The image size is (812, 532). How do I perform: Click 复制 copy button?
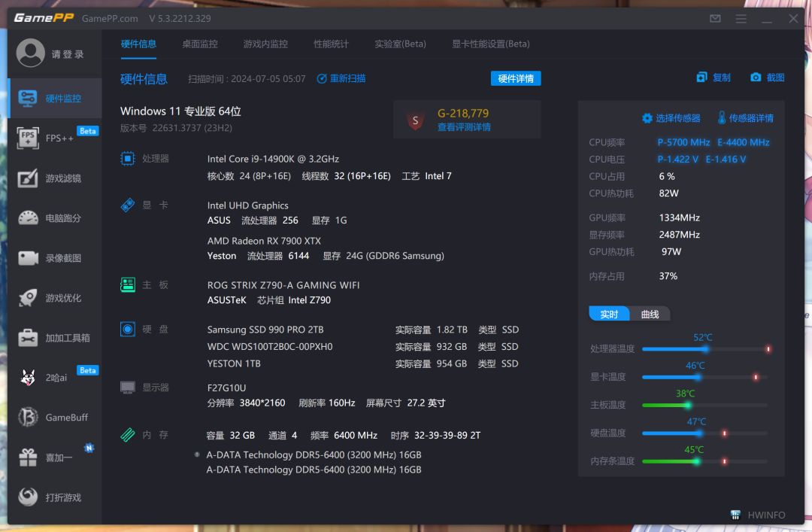click(x=714, y=78)
